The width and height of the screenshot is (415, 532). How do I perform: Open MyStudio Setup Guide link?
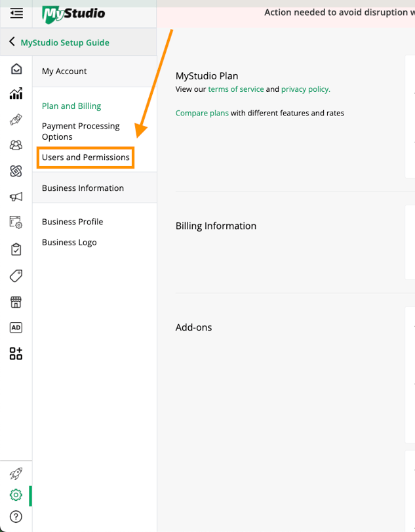pyautogui.click(x=65, y=43)
